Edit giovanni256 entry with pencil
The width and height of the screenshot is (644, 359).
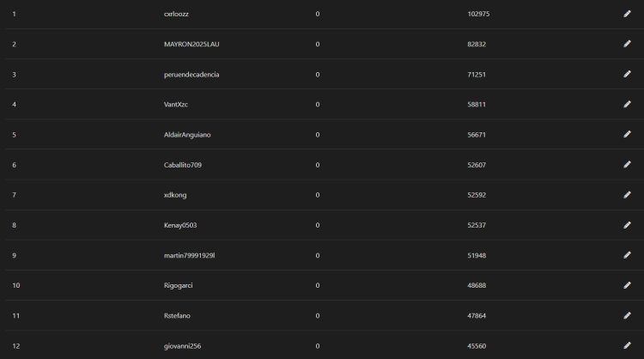(627, 345)
